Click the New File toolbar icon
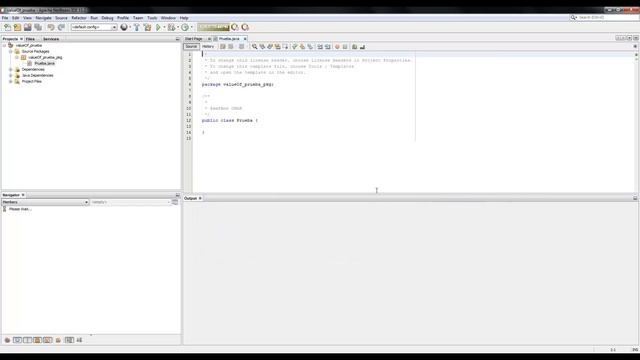Viewport: 640px width, 360px height. (x=7, y=27)
